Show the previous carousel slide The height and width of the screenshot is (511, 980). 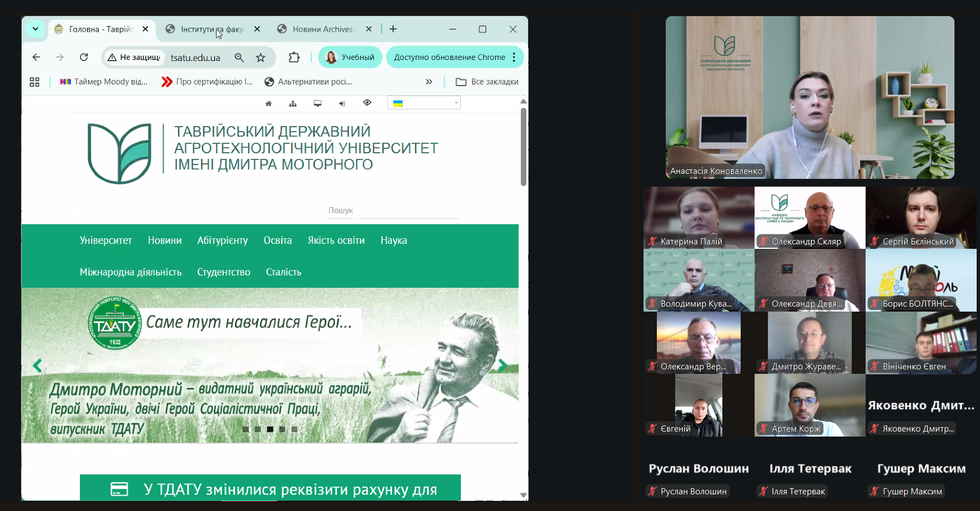(x=37, y=365)
